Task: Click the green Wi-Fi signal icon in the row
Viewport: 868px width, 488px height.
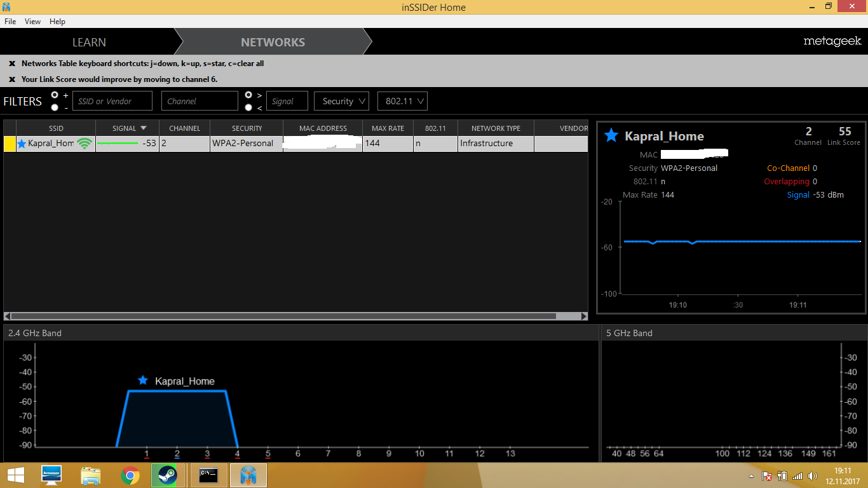Action: click(85, 144)
